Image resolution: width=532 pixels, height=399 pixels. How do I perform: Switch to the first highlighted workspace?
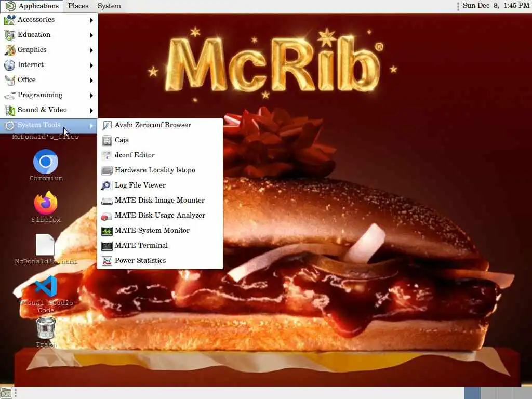[472, 393]
